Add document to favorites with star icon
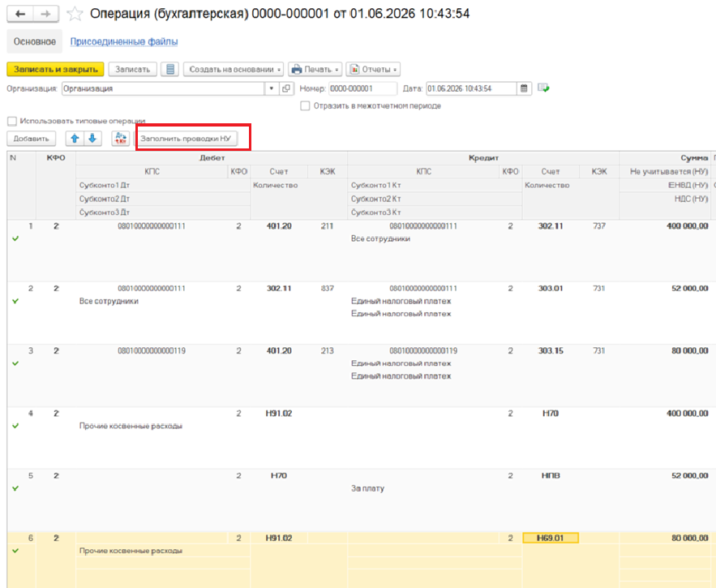The height and width of the screenshot is (588, 716). tap(75, 14)
